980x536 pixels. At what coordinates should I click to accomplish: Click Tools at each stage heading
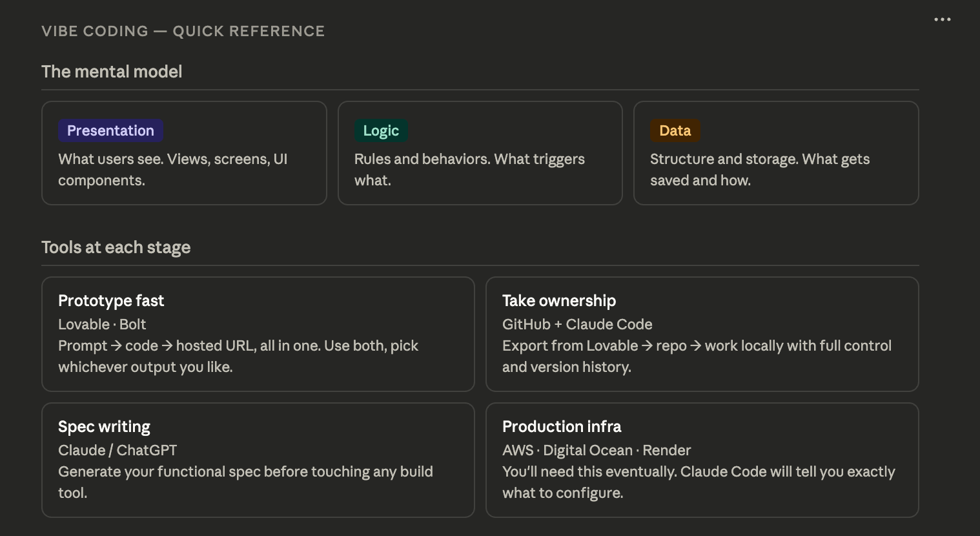[x=116, y=247]
